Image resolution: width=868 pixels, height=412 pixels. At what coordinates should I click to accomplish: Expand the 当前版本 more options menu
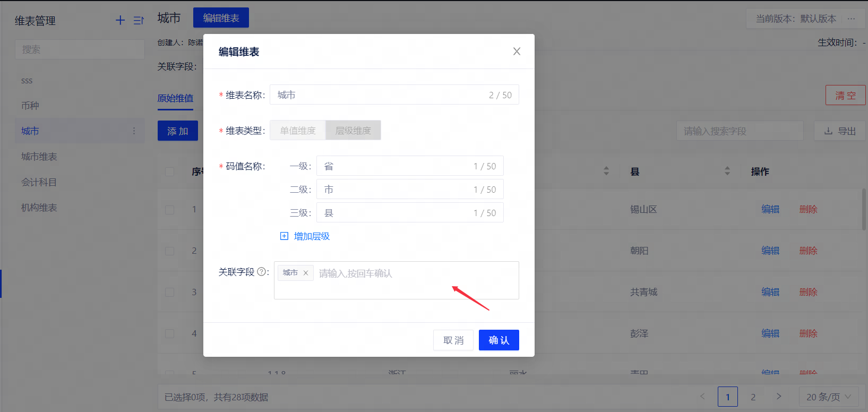[x=852, y=19]
